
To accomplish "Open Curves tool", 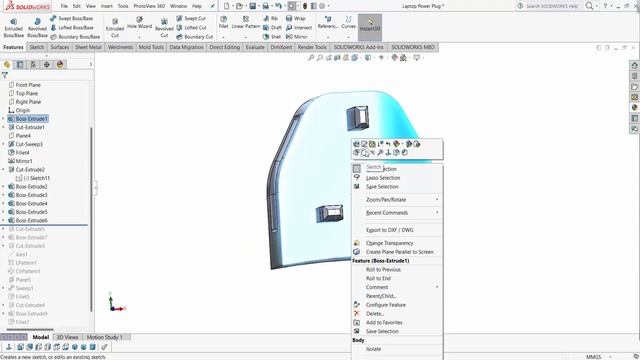I will (348, 22).
